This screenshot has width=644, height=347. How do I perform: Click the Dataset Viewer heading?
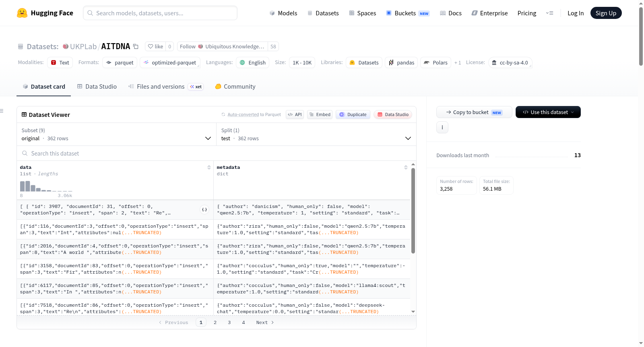coord(45,115)
